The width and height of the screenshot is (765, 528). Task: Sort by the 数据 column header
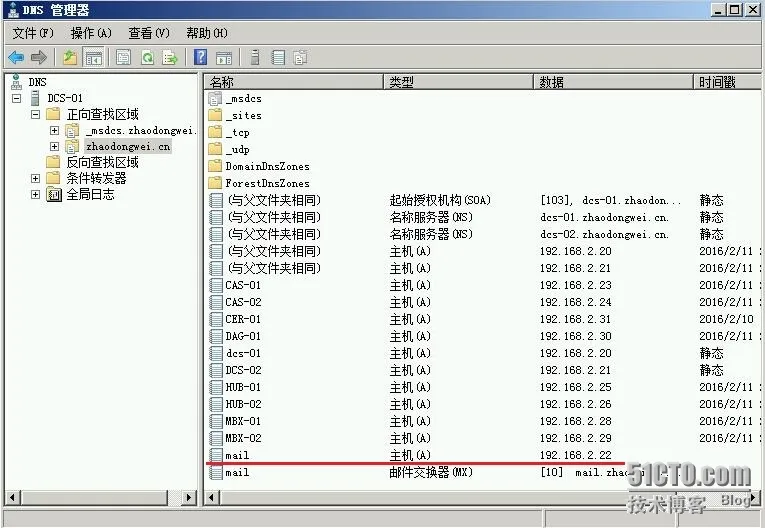click(x=613, y=81)
